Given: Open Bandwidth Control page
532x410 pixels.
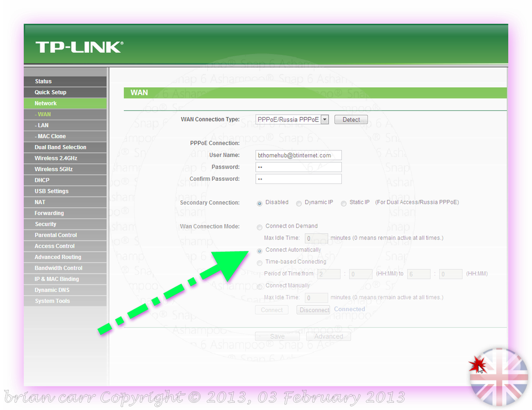Looking at the screenshot, I should [65, 268].
